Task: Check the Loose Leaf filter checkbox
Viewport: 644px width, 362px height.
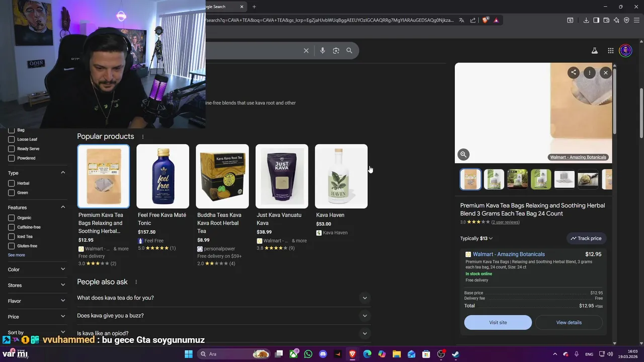Action: pos(11,139)
